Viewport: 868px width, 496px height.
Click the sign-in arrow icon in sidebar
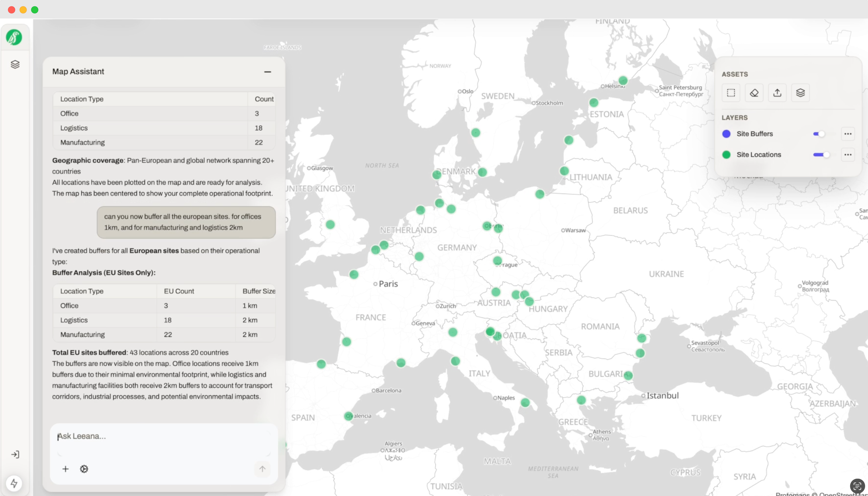(15, 454)
